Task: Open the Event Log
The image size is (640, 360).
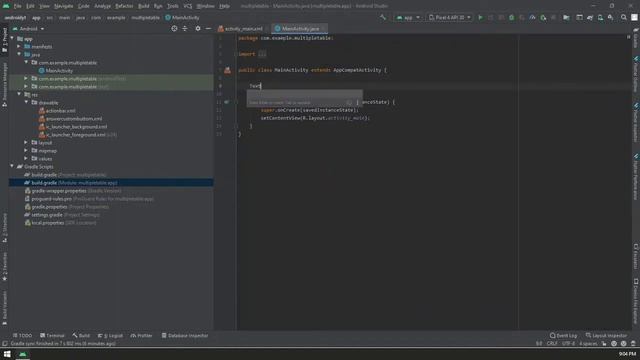Action: (x=563, y=336)
